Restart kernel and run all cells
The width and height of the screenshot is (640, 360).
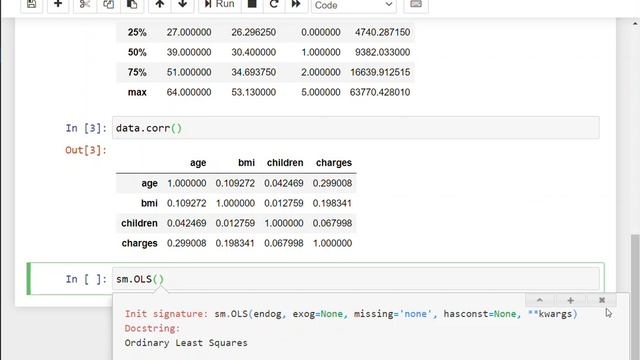click(x=296, y=4)
